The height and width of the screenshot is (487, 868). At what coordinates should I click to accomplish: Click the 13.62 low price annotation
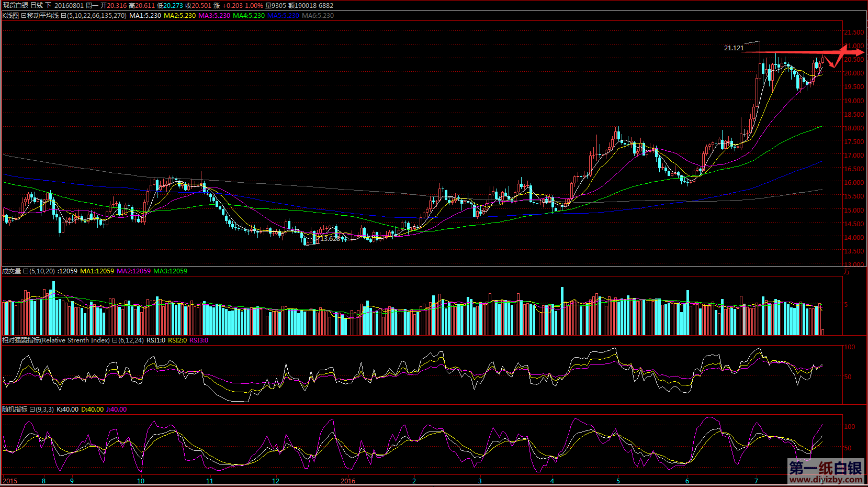[330, 239]
